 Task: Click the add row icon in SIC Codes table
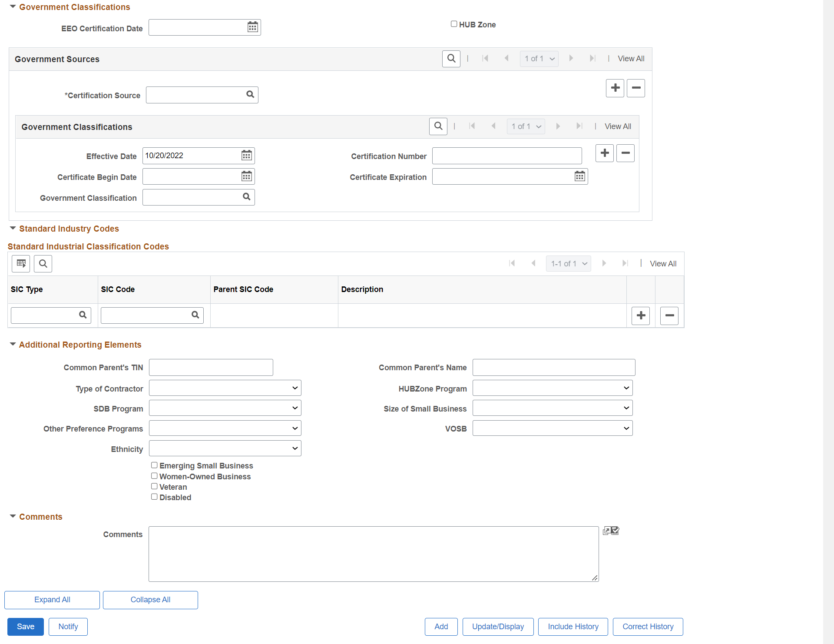(641, 315)
